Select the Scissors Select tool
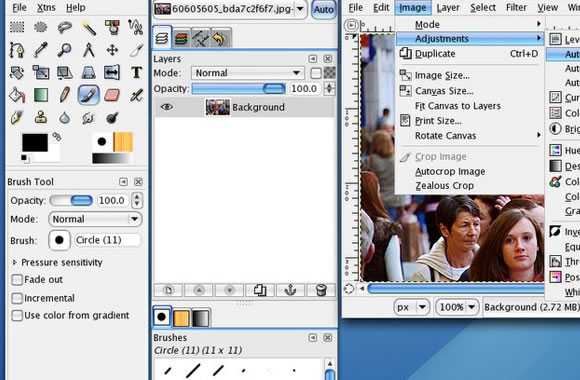Screen dimensions: 580x380 (x=136, y=27)
